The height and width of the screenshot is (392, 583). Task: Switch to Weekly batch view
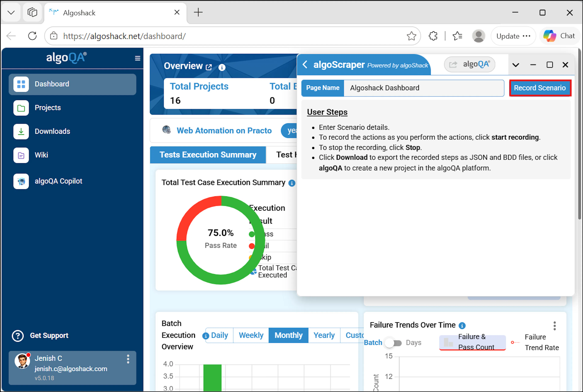click(x=251, y=335)
